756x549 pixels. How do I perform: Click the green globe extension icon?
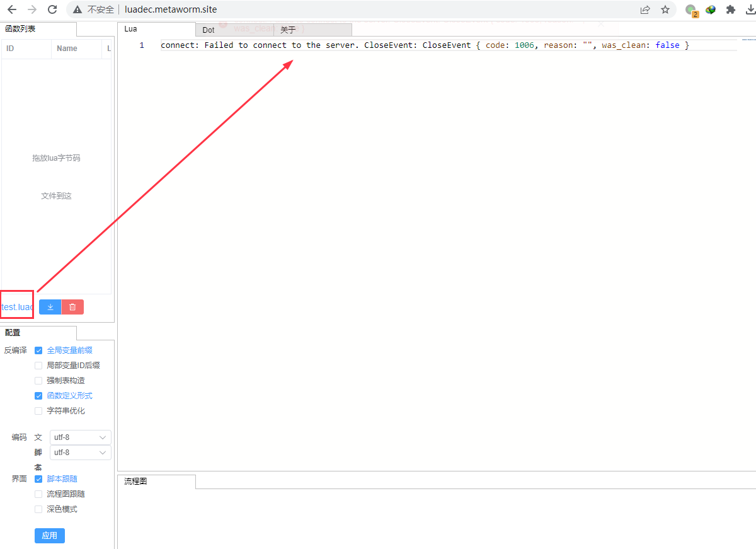(x=711, y=9)
